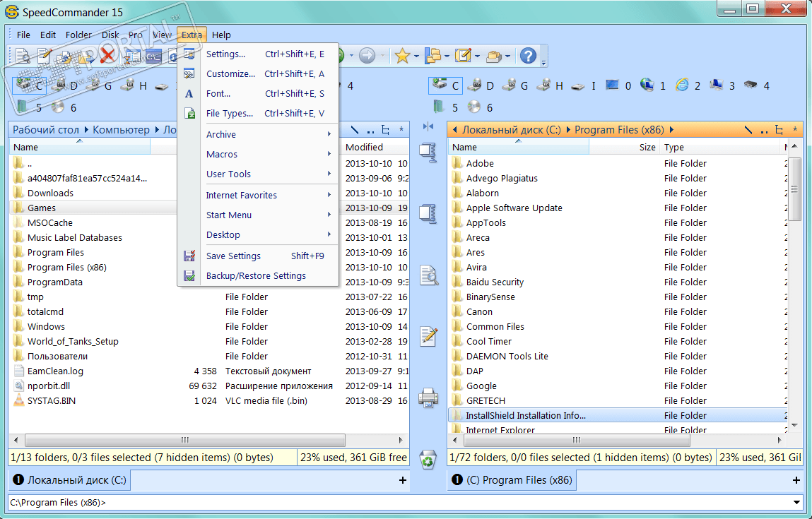The width and height of the screenshot is (812, 519).
Task: Open the command line history dropdown
Action: click(x=796, y=502)
